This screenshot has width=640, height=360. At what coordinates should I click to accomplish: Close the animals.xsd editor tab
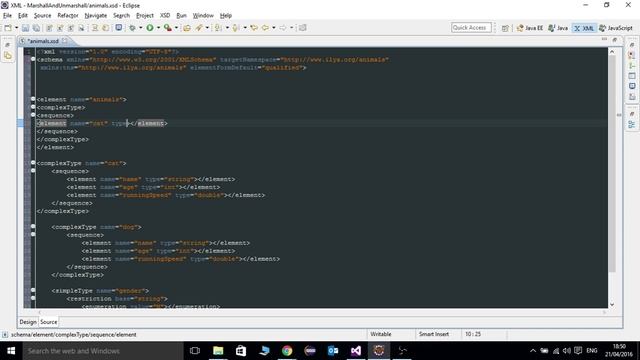tap(64, 40)
